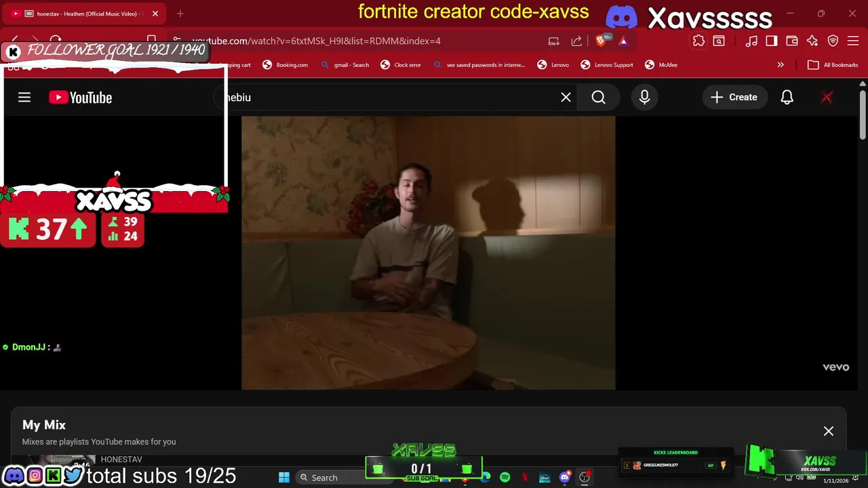Open a new browser tab
This screenshot has height=488, width=868.
pyautogui.click(x=180, y=14)
